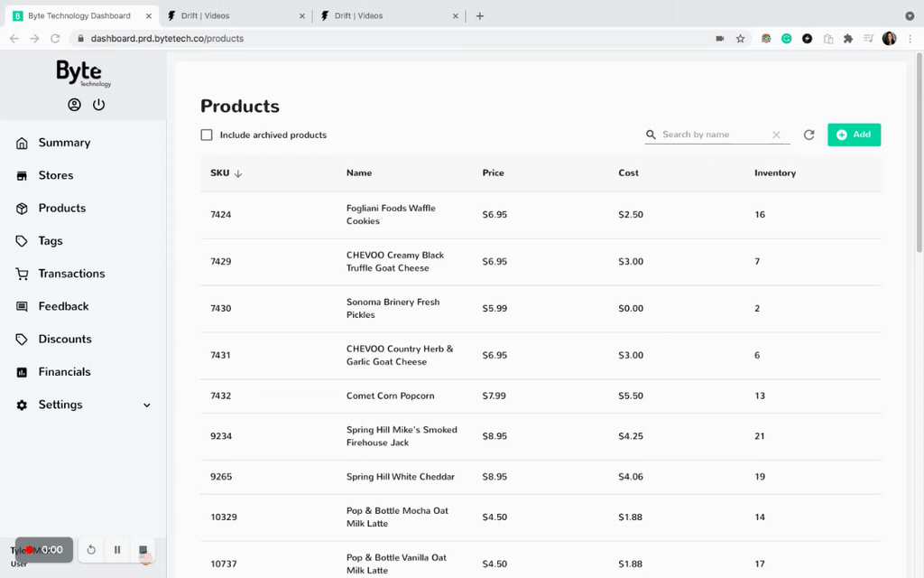Select Spring Hill White Cheddar row
The image size is (924, 578).
[541, 477]
